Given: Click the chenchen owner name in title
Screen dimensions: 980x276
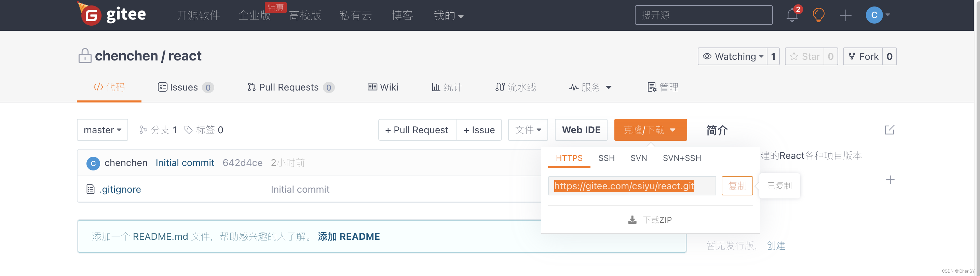Looking at the screenshot, I should pos(126,56).
